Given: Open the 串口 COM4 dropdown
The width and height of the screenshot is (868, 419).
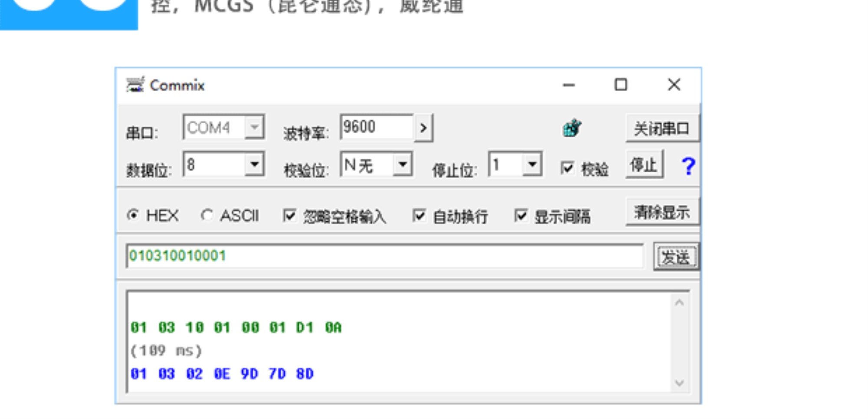Looking at the screenshot, I should [x=254, y=127].
